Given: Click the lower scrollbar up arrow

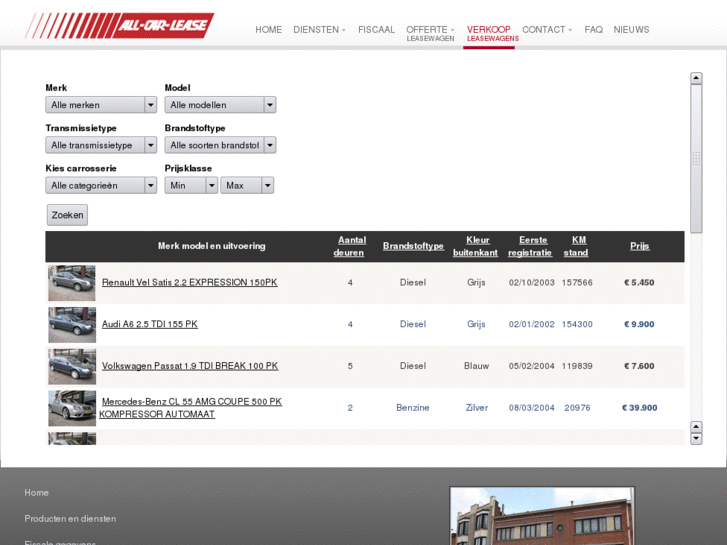Looking at the screenshot, I should [x=696, y=427].
